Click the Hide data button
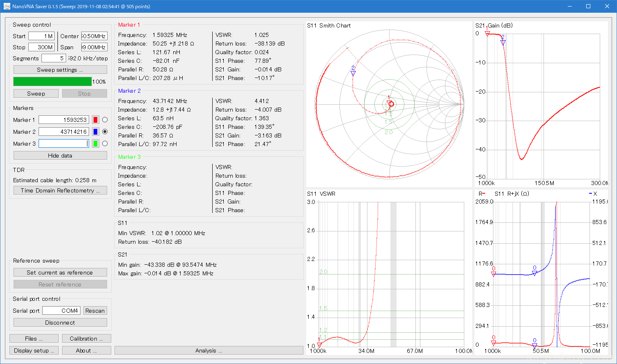 click(60, 156)
